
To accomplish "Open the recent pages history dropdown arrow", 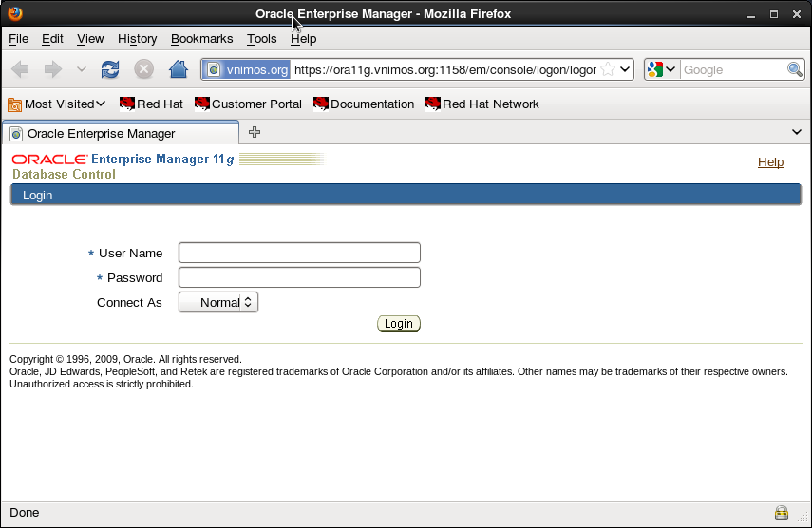I will 82,68.
